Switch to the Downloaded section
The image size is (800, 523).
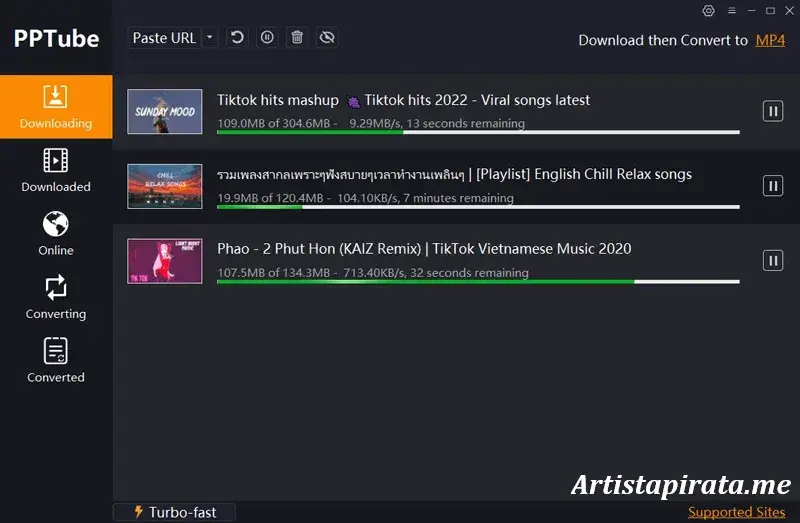point(56,170)
